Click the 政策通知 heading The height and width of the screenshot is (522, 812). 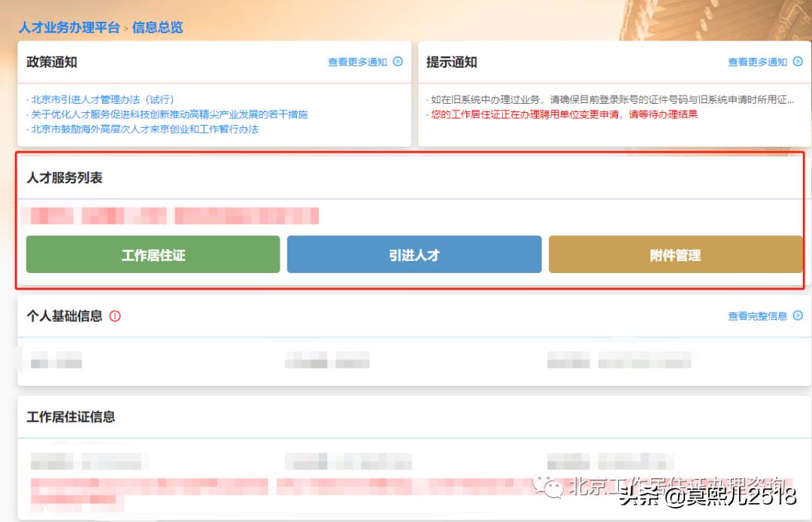(x=52, y=62)
